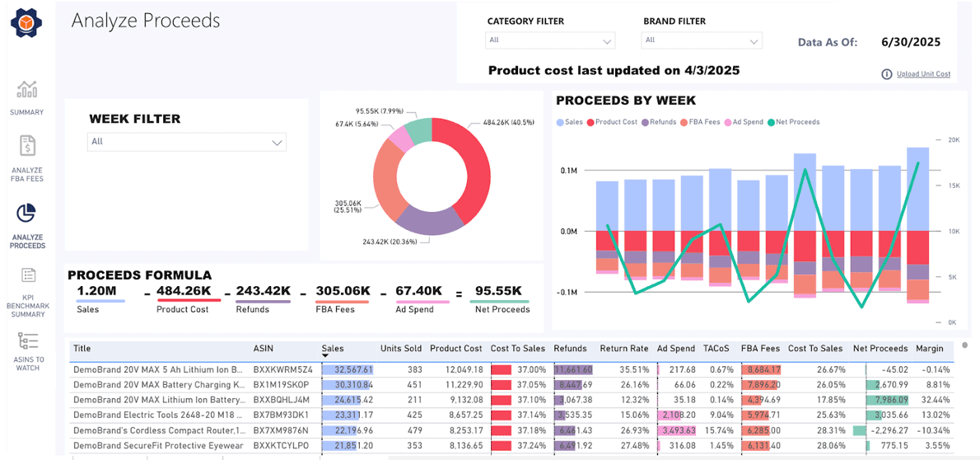Select the Analyze Proceeds pie icon

pyautogui.click(x=27, y=213)
